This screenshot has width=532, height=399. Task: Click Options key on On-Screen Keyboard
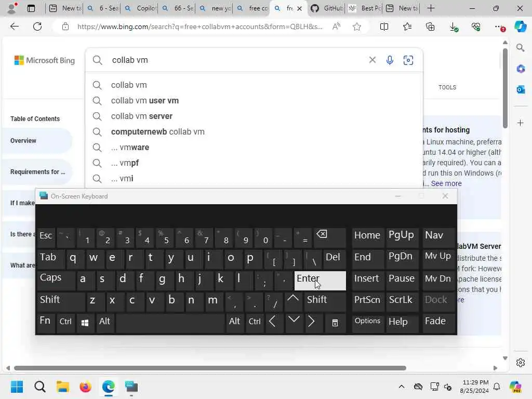click(x=368, y=323)
